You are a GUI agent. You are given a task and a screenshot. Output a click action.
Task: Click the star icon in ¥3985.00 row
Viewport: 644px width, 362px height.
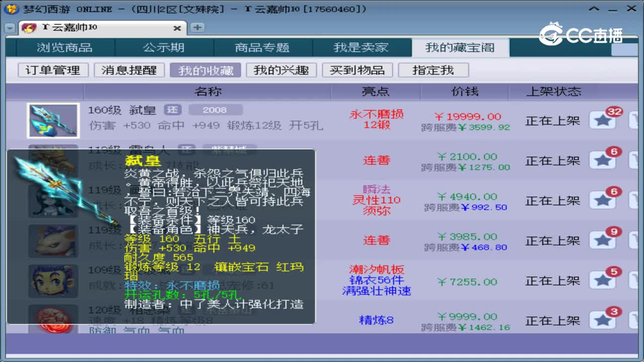click(x=602, y=240)
